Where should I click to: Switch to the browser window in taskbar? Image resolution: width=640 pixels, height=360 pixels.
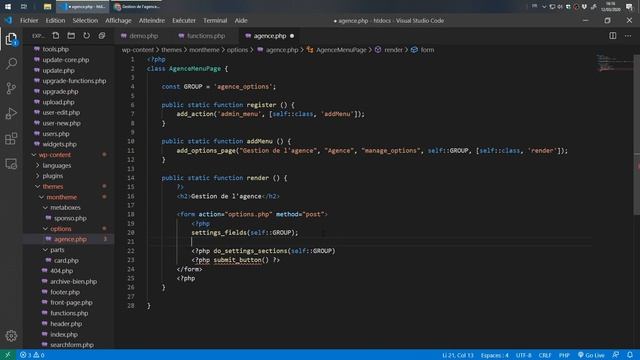[x=137, y=7]
